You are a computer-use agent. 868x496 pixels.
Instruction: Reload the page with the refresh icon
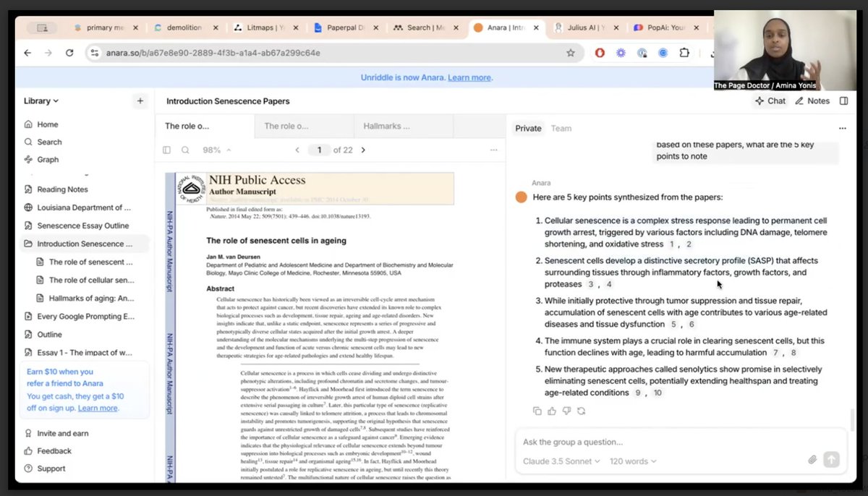pos(69,53)
